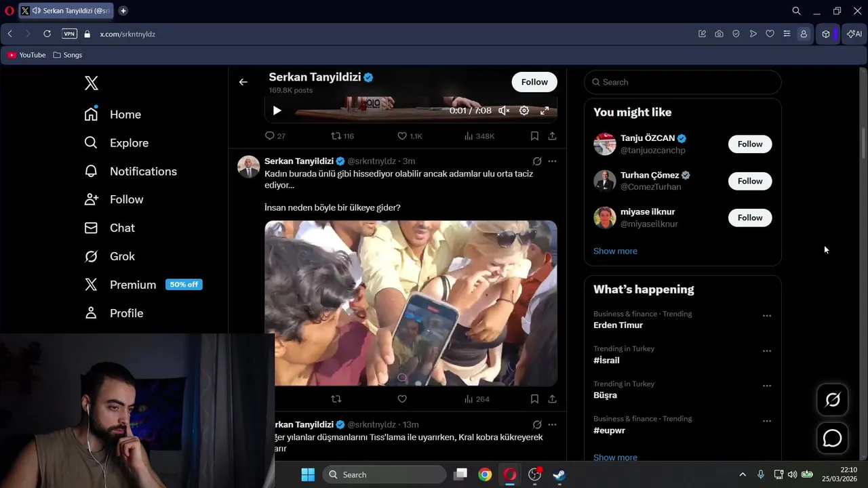
Task: Bookmark the post with 264 views
Action: point(534,399)
